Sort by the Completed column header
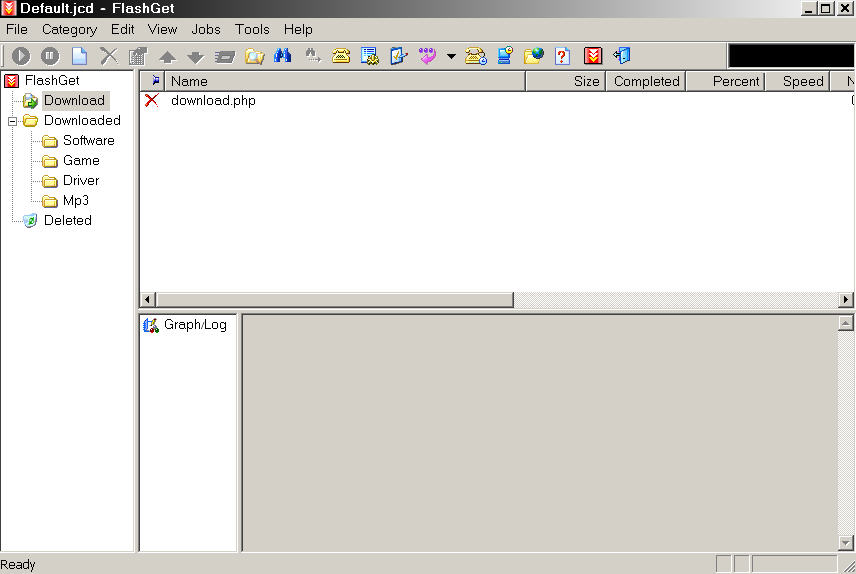 point(646,81)
